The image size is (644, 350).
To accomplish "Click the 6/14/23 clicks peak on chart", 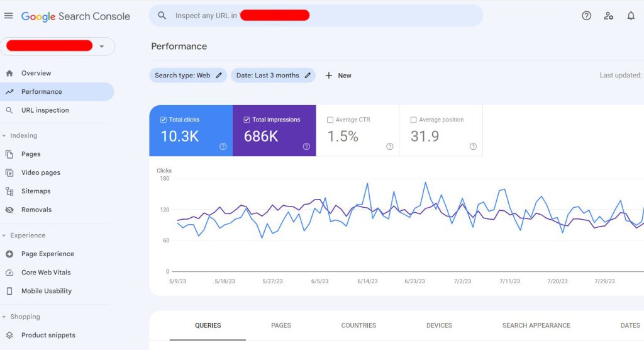I will tap(367, 183).
